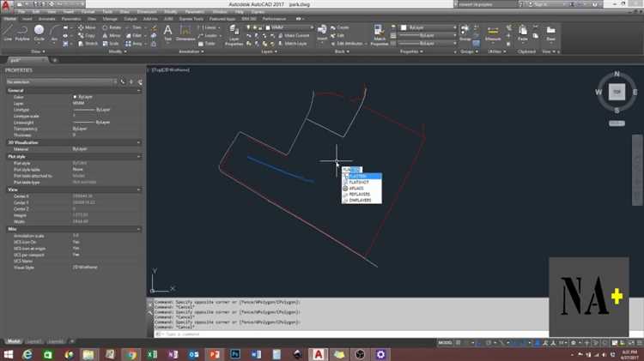Click the Mirror tool
Screen dimensions: 644x361
(112, 36)
